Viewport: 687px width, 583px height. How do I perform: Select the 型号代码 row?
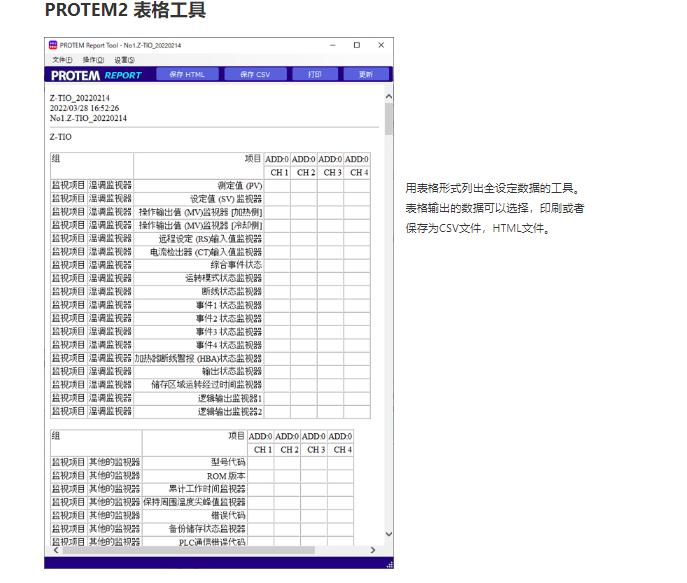[202, 463]
